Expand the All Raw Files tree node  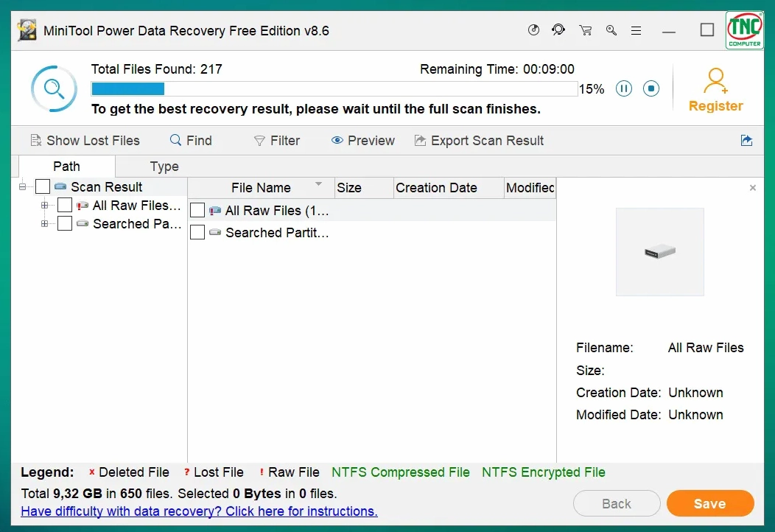coord(45,206)
